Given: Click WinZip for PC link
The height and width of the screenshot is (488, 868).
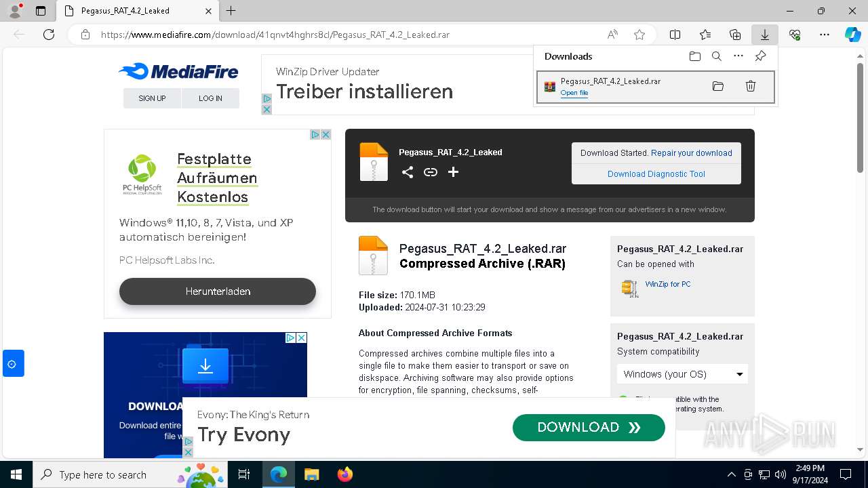Looking at the screenshot, I should click(668, 284).
